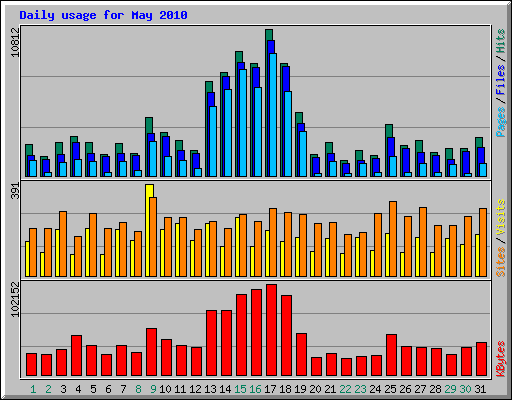Click day label 10 on the x-axis
The width and height of the screenshot is (512, 400).
coord(165,389)
